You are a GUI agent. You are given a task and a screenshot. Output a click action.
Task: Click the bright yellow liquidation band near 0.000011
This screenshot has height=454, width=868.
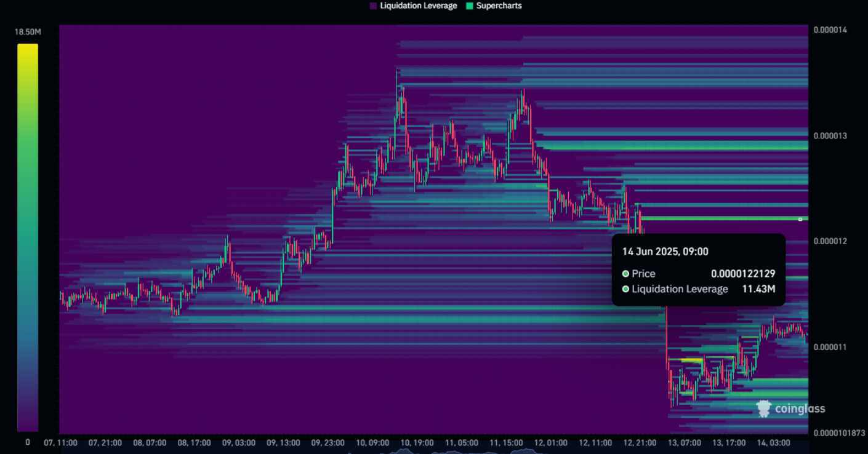tap(691, 359)
